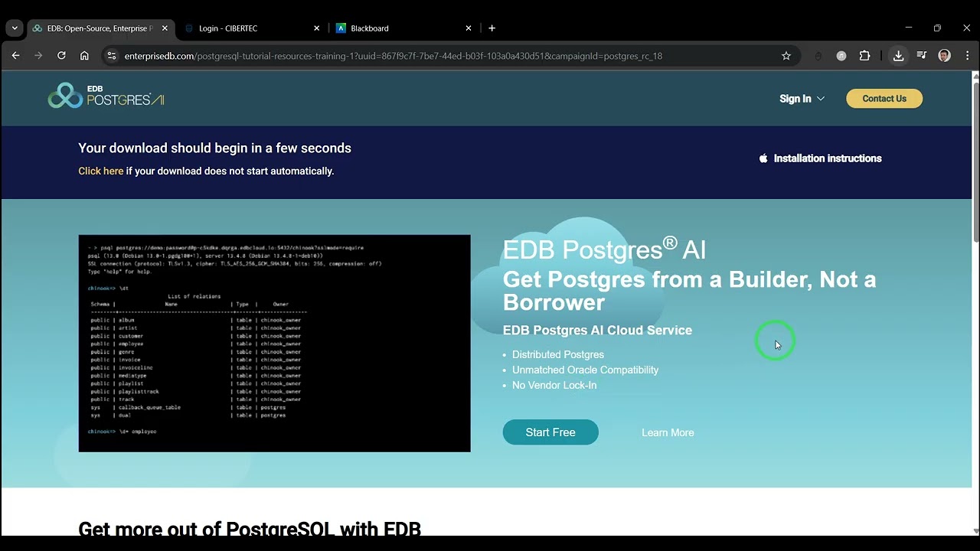Open the Chrome three-dot menu
The image size is (980, 551).
967,56
